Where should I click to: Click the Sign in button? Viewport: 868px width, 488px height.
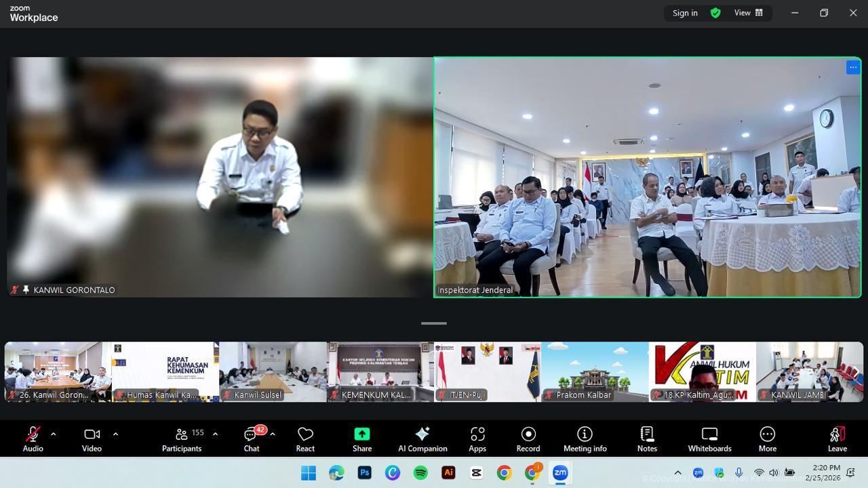tap(685, 13)
